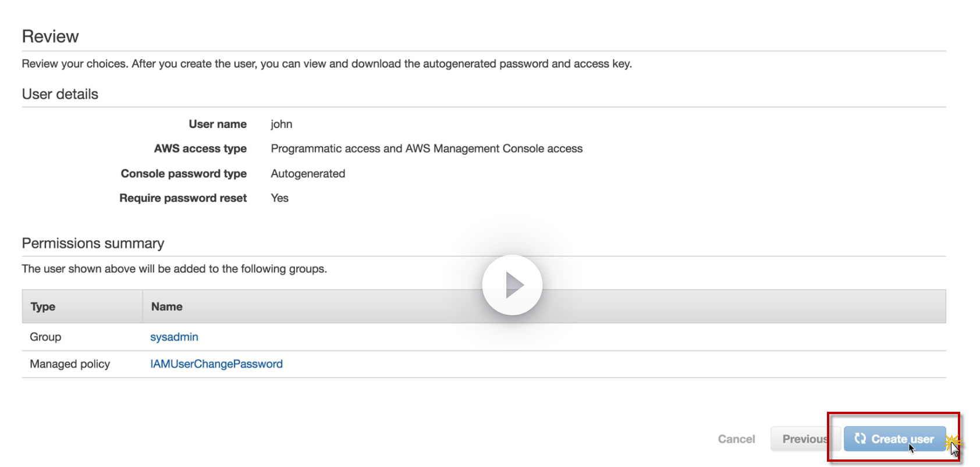Click the Require password reset Yes value
The height and width of the screenshot is (467, 980).
[280, 198]
